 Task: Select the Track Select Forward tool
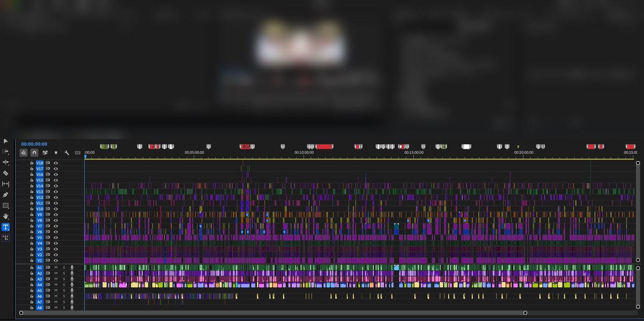coord(6,152)
